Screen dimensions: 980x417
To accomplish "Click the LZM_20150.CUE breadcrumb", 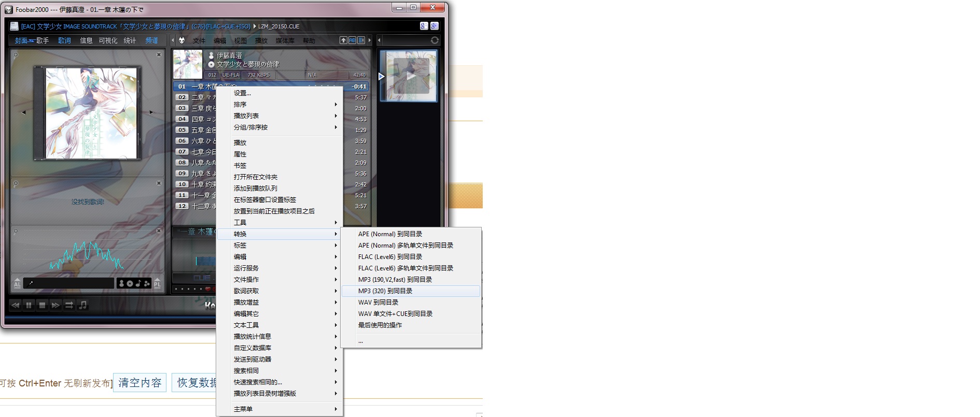I will click(278, 26).
